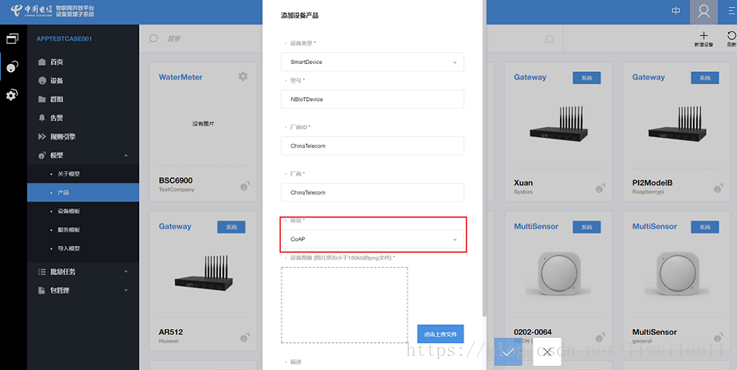Expand the 批量任务 menu section

pos(126,272)
